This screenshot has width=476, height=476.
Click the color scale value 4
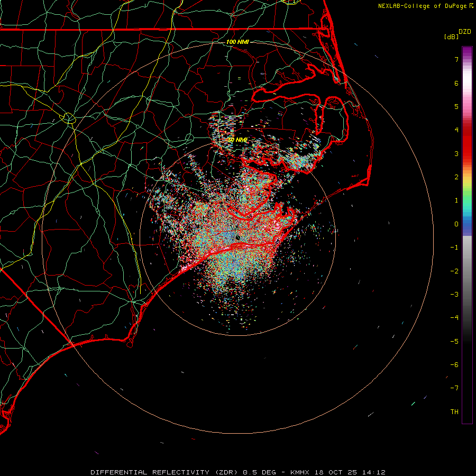(456, 130)
